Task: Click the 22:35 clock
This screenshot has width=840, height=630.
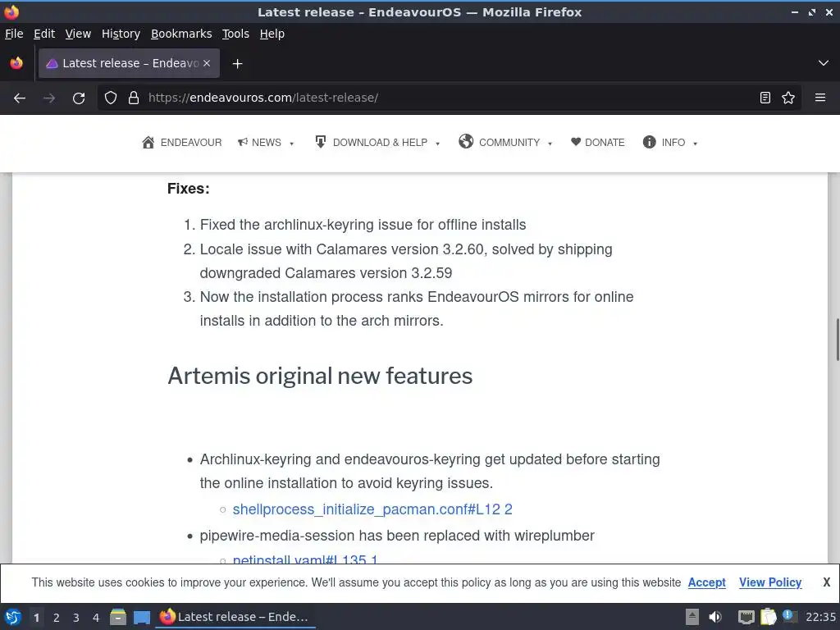Action: point(820,617)
